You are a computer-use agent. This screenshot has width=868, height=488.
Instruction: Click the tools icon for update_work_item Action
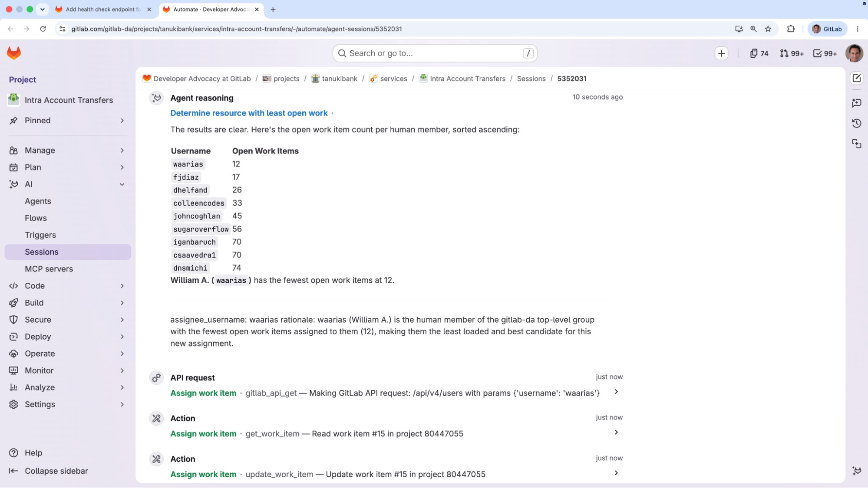pos(156,459)
